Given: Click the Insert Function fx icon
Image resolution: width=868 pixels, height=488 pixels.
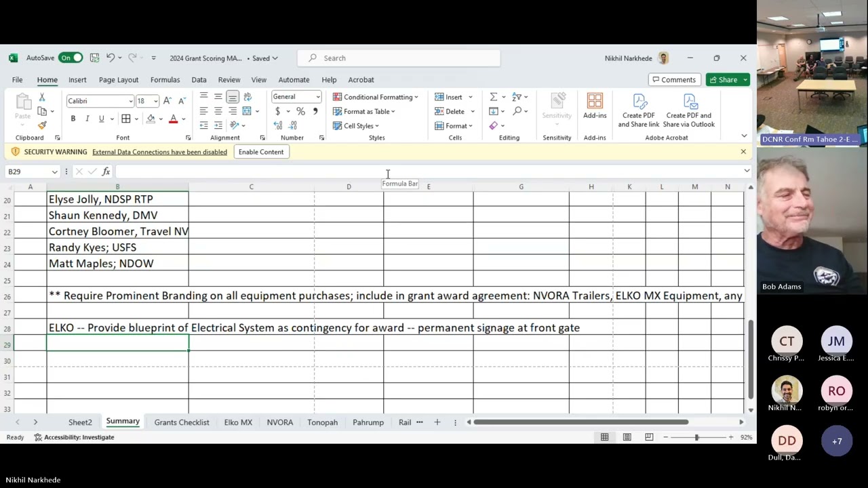Looking at the screenshot, I should (x=106, y=171).
